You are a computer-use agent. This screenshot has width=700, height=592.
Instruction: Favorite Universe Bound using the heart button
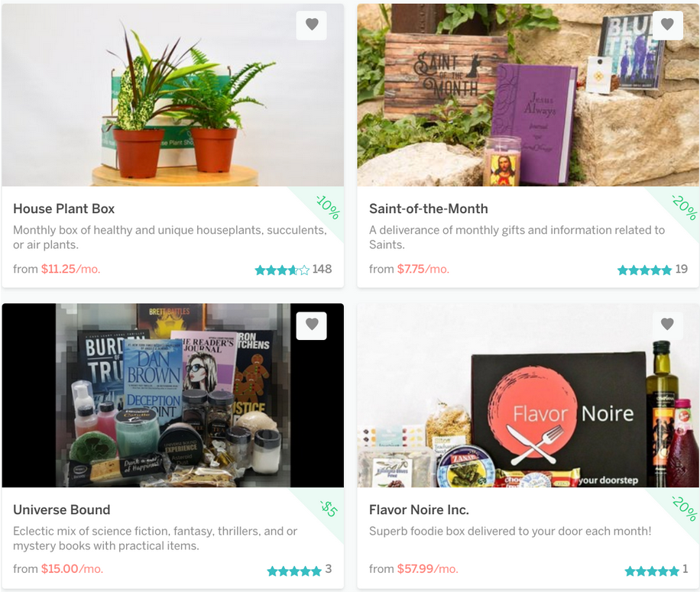312,325
